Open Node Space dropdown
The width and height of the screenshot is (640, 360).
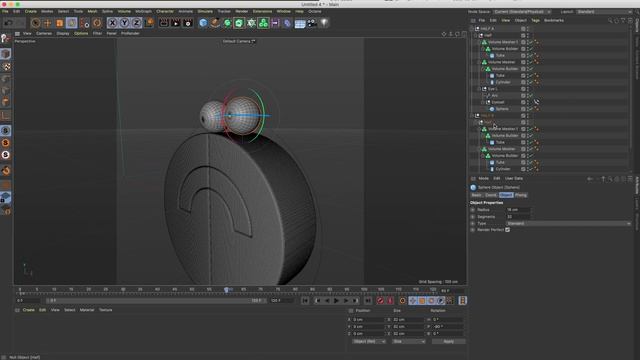tap(522, 12)
